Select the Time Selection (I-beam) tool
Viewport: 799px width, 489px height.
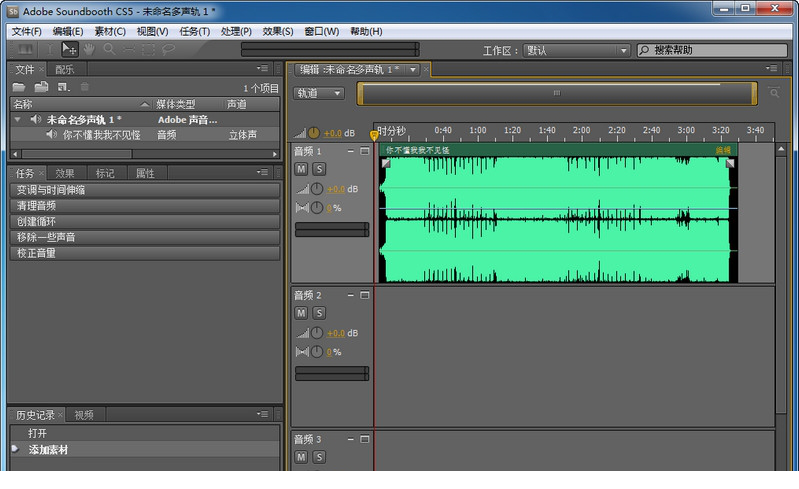point(49,49)
